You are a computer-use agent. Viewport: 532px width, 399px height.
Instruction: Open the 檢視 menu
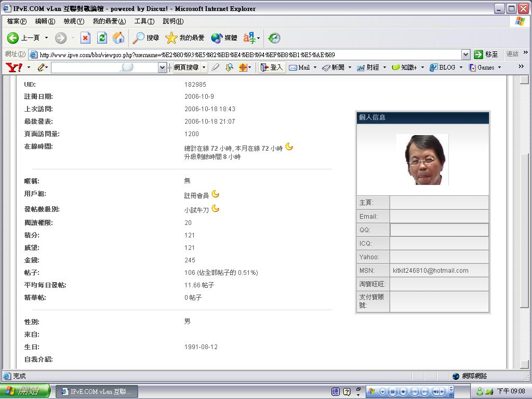(73, 21)
